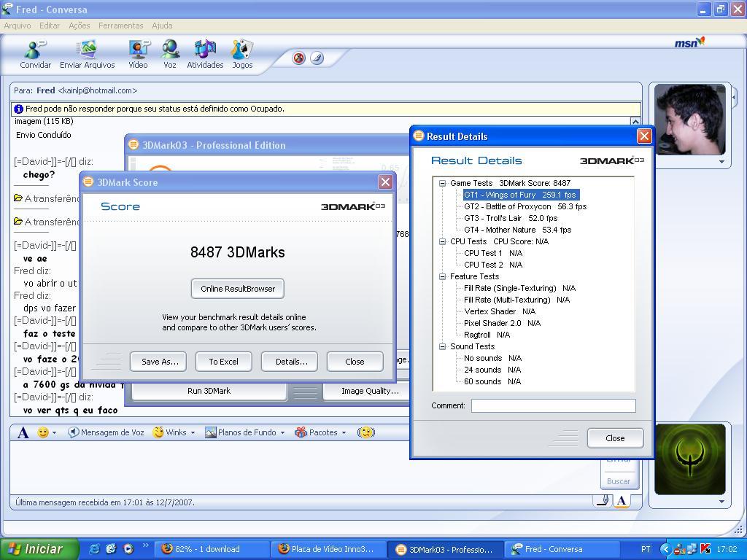Open the Enviar Arquivos toolbar icon
The image size is (747, 560).
click(x=88, y=50)
